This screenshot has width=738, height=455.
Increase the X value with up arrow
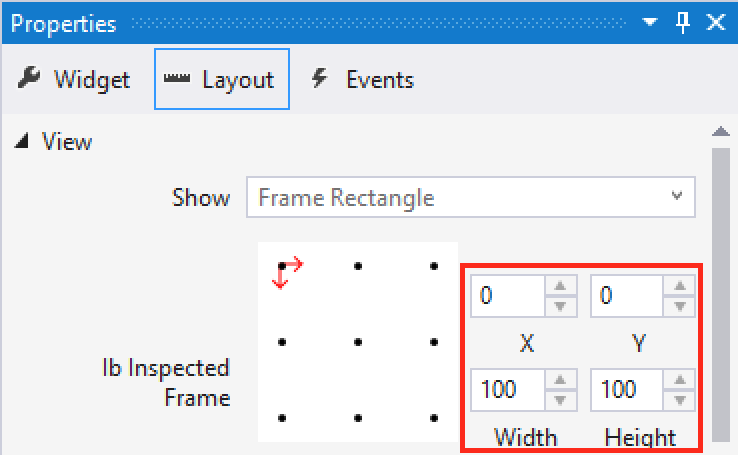tap(560, 287)
